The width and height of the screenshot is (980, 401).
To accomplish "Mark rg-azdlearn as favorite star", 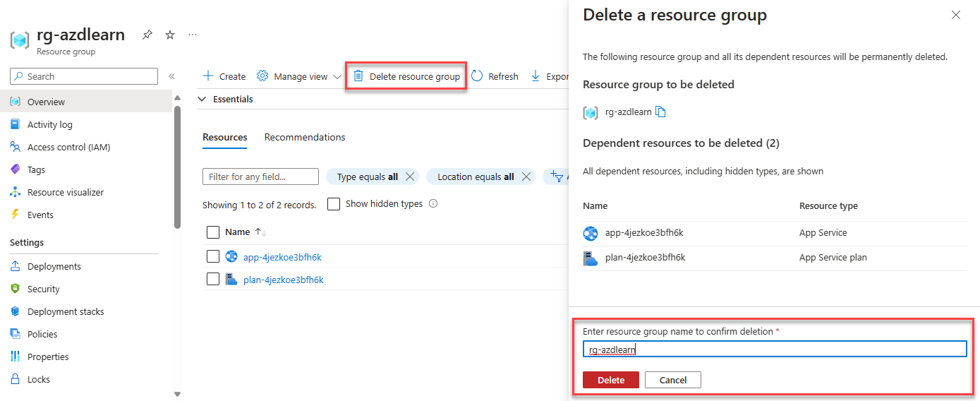I will pos(170,35).
